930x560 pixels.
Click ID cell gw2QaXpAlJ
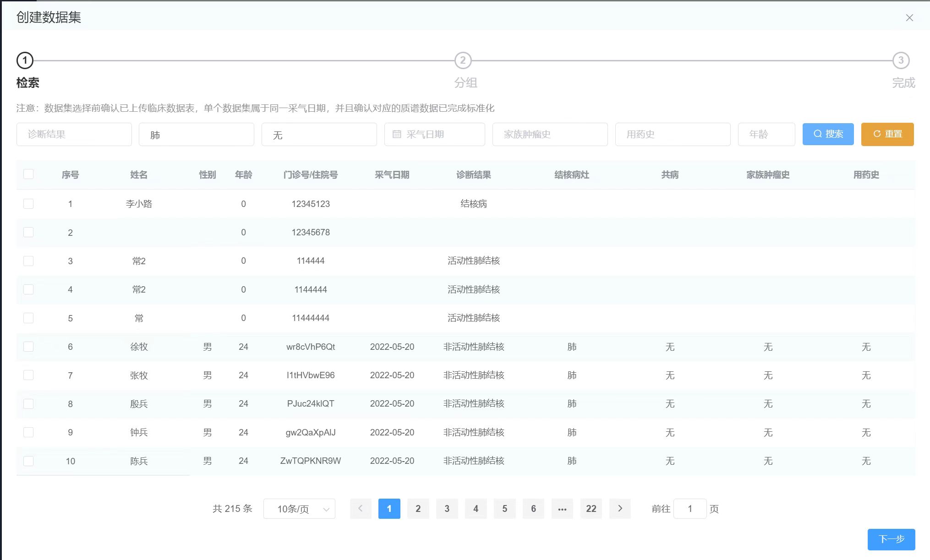311,432
